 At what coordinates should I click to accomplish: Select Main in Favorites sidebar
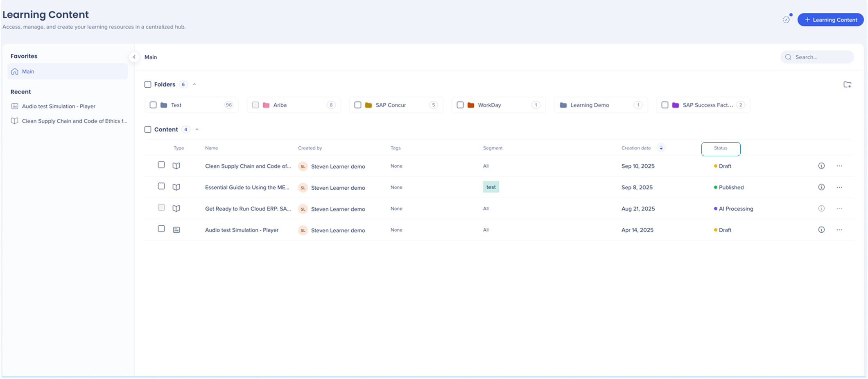point(28,72)
